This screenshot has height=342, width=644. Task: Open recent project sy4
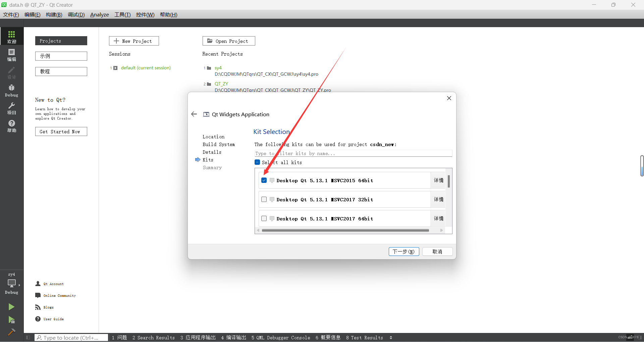pyautogui.click(x=218, y=68)
